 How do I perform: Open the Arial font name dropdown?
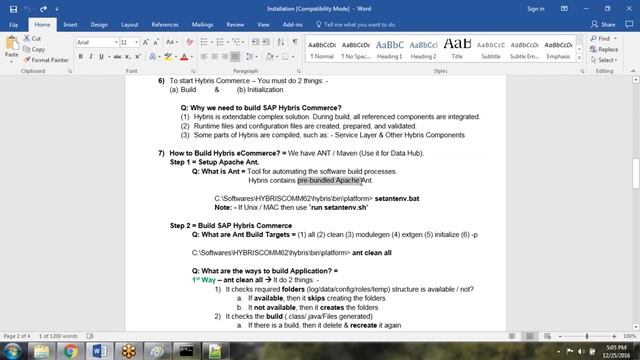pyautogui.click(x=116, y=42)
